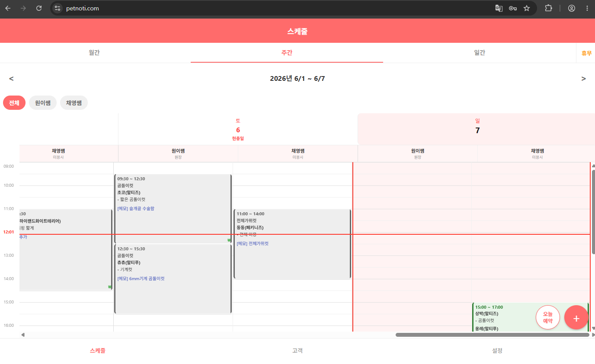Click 채영쌤 미용사 column header under Sunday

537,153
